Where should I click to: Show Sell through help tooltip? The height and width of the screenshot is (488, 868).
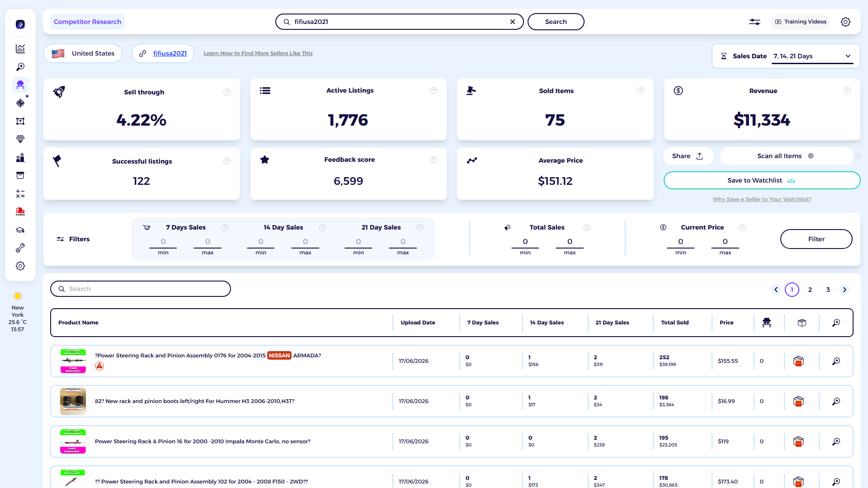[x=227, y=92]
